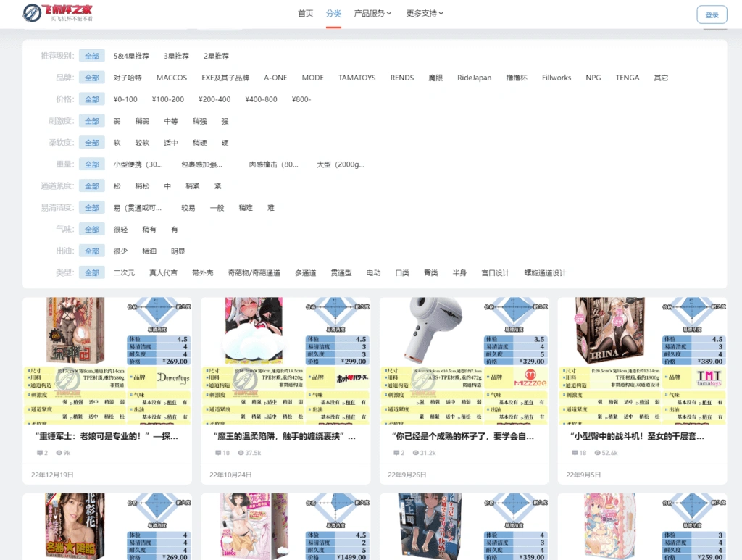The image size is (742, 560).
Task: Filter weight by 大型 (2000g...
Action: coord(341,164)
